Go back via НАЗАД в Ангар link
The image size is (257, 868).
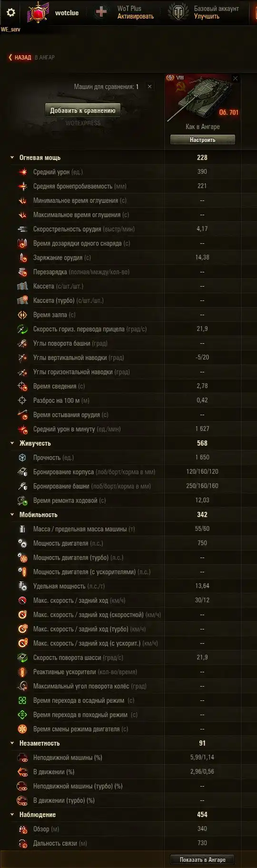31,58
